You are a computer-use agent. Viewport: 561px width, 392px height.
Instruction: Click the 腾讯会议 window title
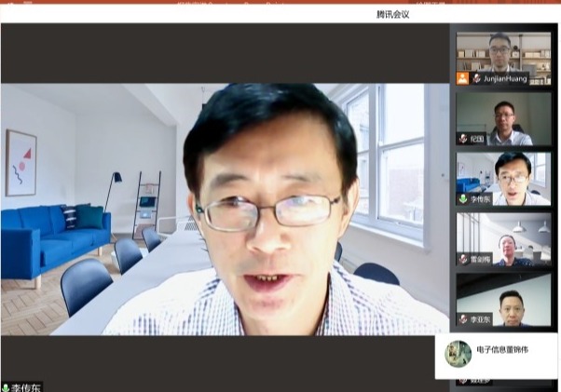392,14
